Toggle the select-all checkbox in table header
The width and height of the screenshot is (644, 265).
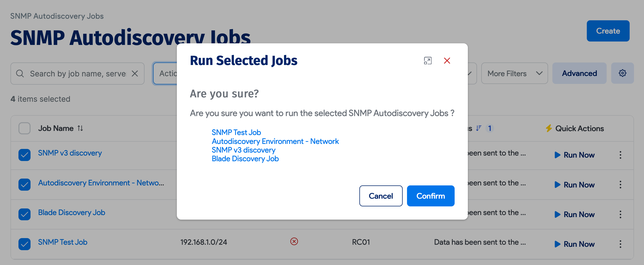[x=24, y=128]
